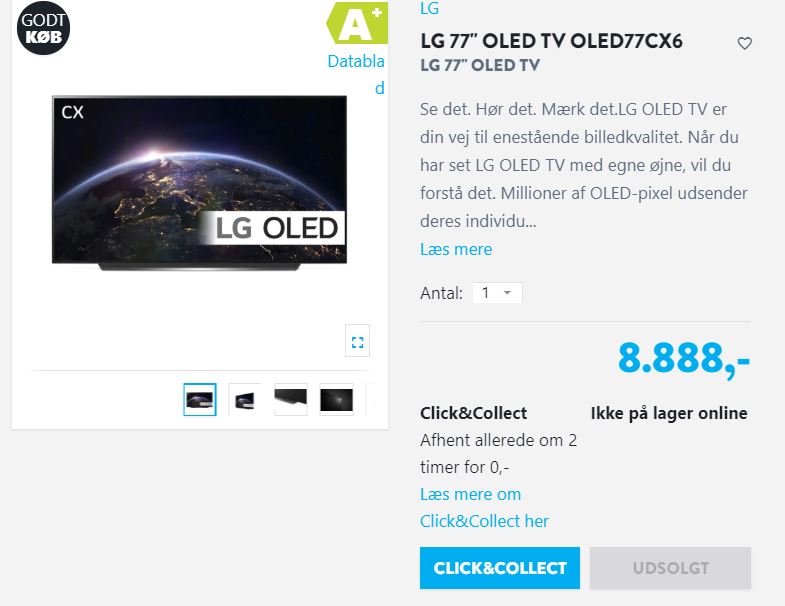The height and width of the screenshot is (606, 785).
Task: Select second angled TV thumbnail
Action: coord(245,400)
